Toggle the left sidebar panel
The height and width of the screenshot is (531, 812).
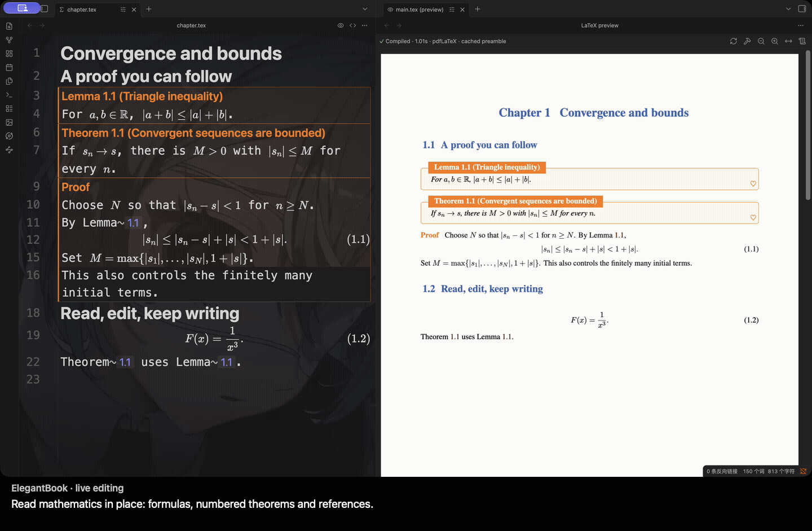tap(45, 8)
